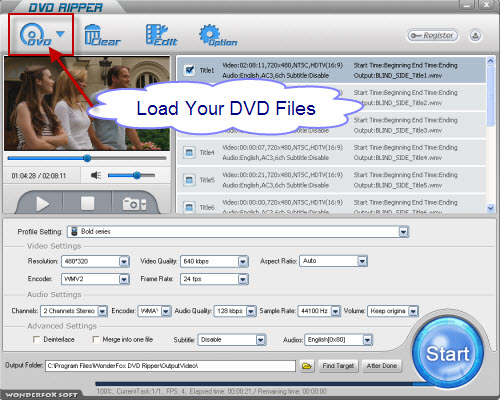Enable the Deinterlace checkbox
Image resolution: width=500 pixels, height=400 pixels.
point(37,339)
